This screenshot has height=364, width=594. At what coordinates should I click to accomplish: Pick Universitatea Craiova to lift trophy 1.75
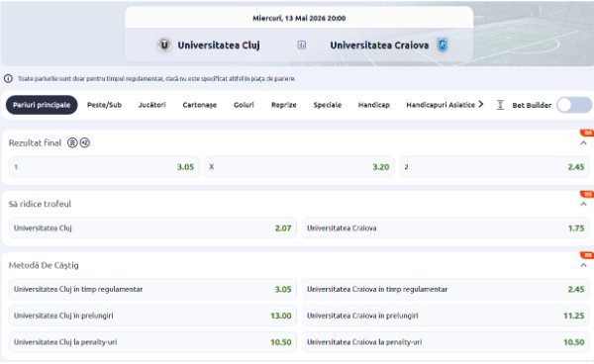point(445,228)
